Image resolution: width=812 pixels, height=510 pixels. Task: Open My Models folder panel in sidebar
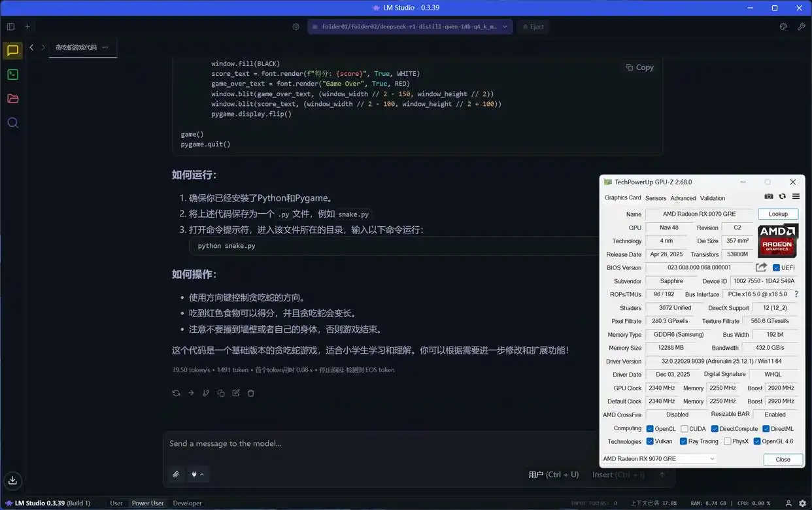12,98
